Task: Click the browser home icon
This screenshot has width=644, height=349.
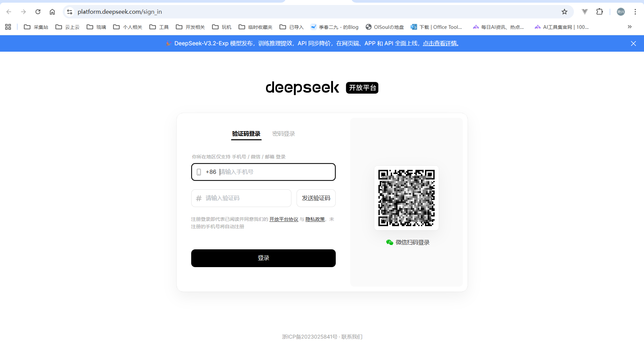Action: click(x=52, y=12)
